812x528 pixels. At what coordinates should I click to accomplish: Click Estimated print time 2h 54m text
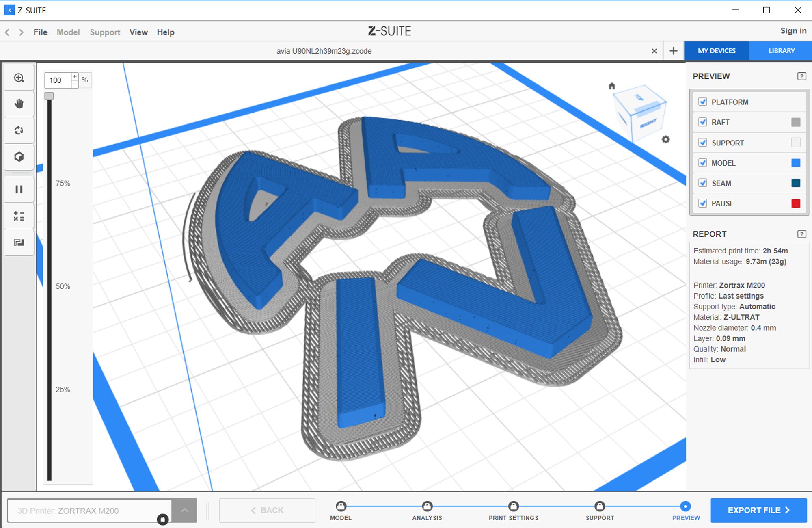tap(741, 251)
